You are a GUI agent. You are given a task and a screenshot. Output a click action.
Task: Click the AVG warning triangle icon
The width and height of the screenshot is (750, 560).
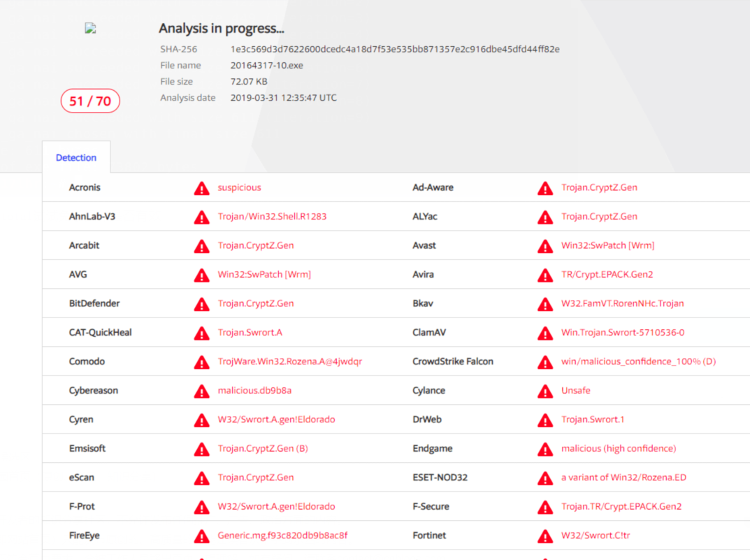tap(202, 275)
